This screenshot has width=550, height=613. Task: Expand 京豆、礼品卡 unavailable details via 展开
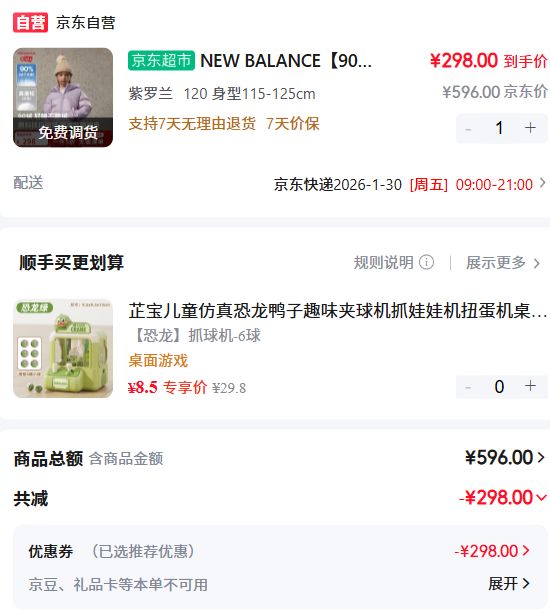tap(509, 584)
